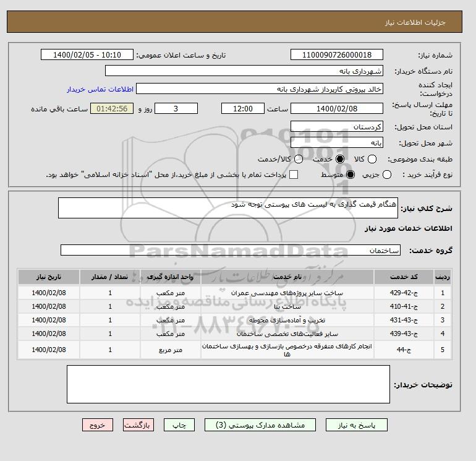Click the deadline date field 1400/02/08
This screenshot has width=476, height=461.
337,108
